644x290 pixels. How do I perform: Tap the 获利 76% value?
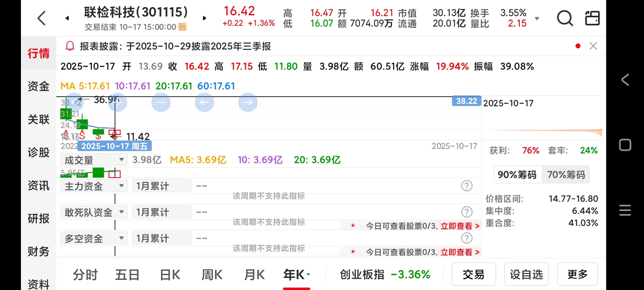click(x=530, y=150)
